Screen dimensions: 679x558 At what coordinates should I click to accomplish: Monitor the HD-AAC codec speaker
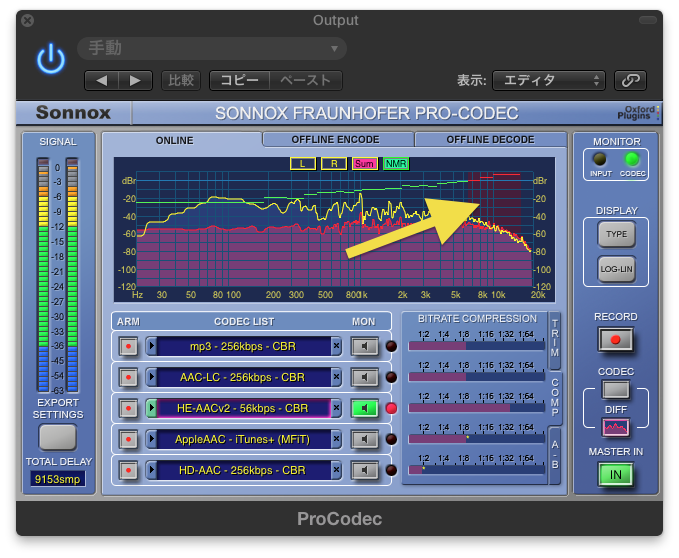365,470
